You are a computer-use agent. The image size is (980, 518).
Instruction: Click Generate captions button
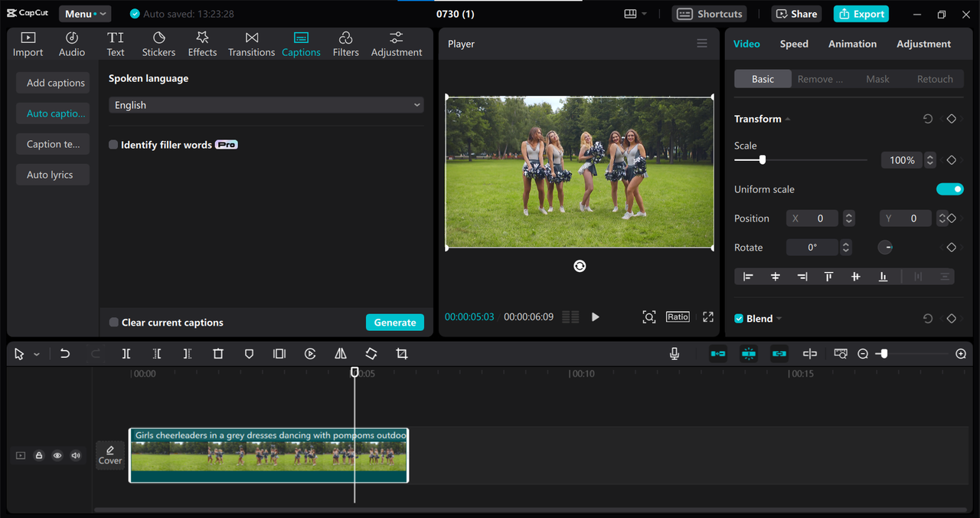tap(395, 323)
